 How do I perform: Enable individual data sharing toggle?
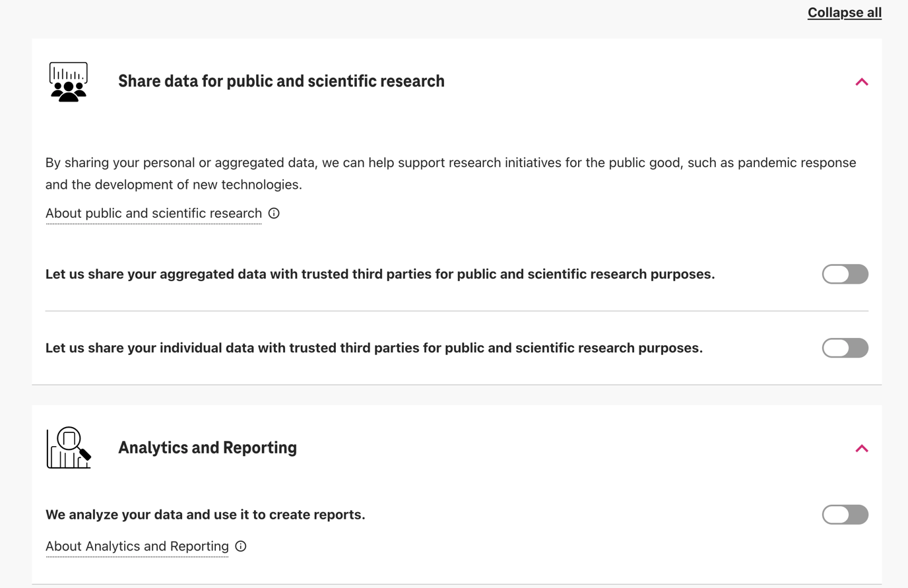pos(845,348)
